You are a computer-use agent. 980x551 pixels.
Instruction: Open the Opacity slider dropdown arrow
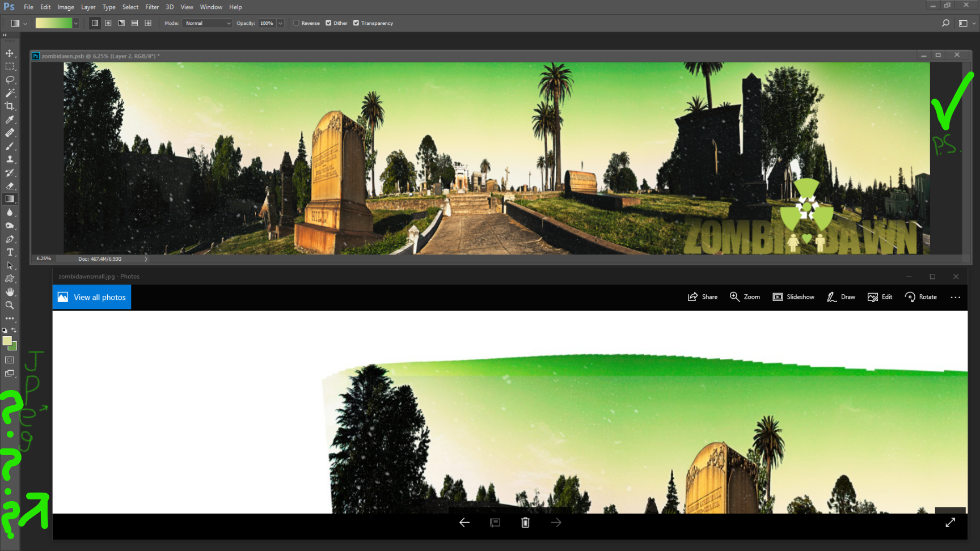click(x=280, y=23)
